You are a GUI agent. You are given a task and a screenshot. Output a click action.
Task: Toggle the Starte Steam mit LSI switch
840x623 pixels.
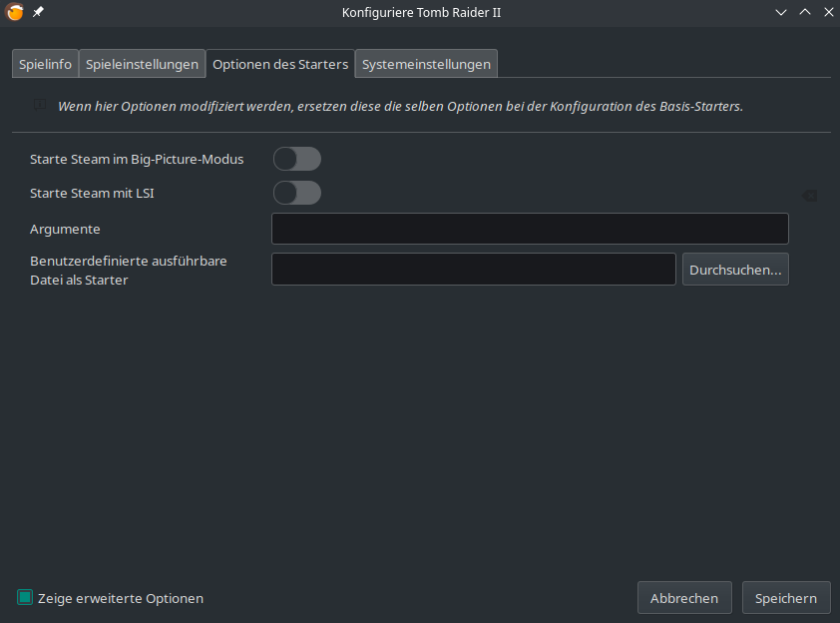pos(297,193)
